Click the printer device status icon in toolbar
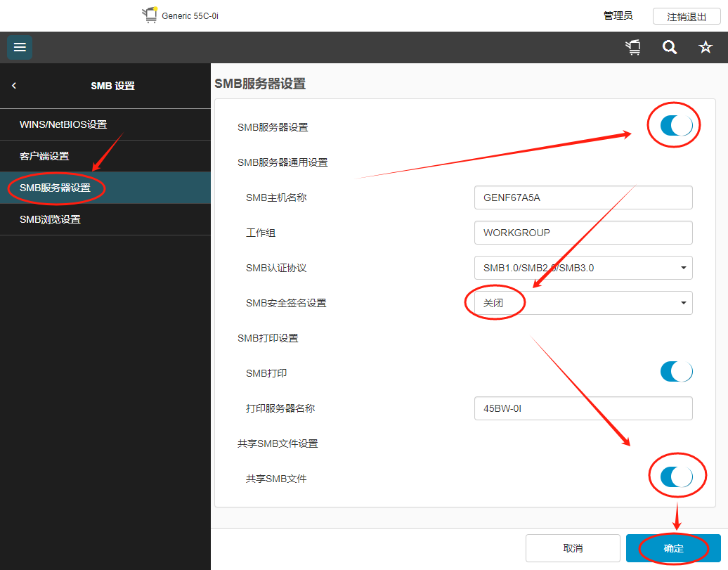 [x=633, y=47]
